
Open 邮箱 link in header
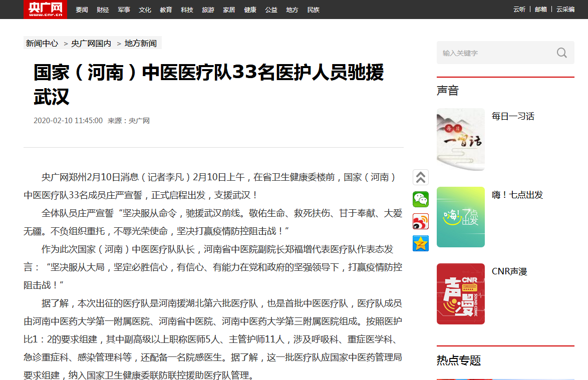[x=541, y=10]
